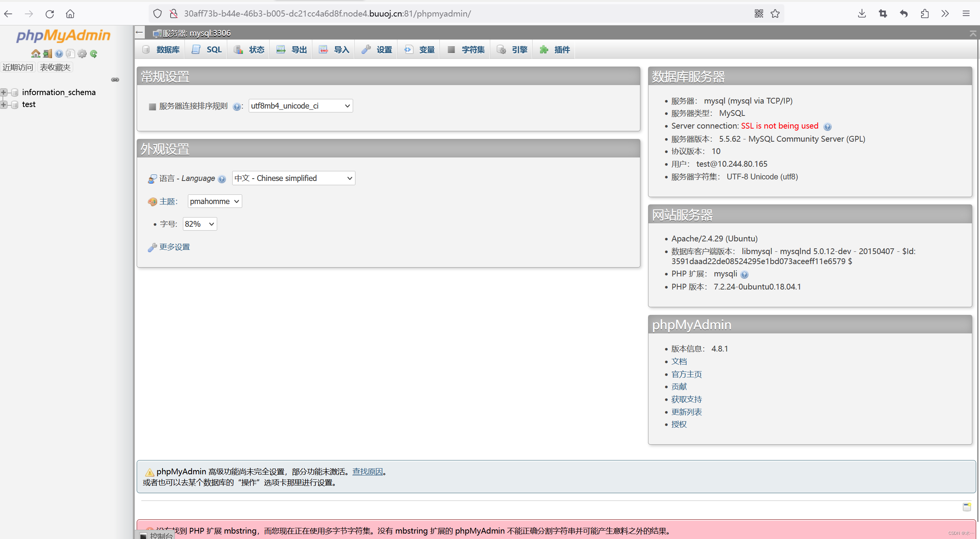The height and width of the screenshot is (539, 980).
Task: Click the navigation panel settings gear icon
Action: (x=82, y=54)
